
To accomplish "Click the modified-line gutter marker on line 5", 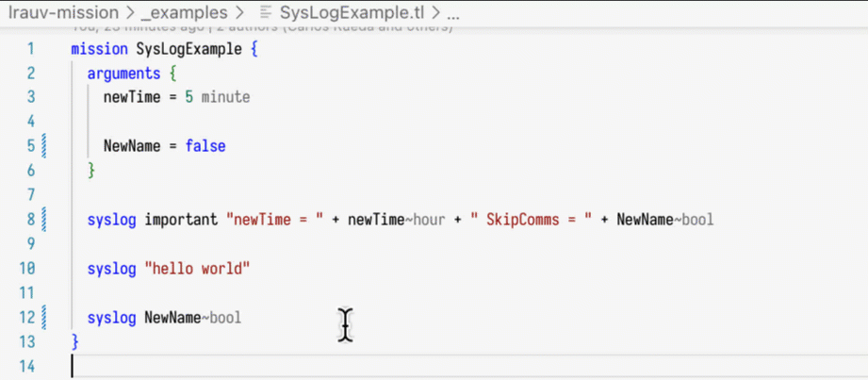I will pos(44,146).
